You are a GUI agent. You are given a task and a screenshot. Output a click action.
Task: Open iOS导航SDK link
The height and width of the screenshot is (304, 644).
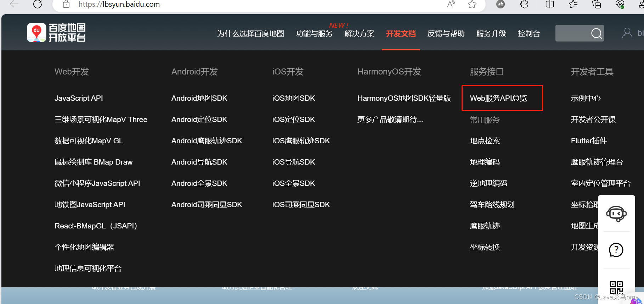coord(294,162)
